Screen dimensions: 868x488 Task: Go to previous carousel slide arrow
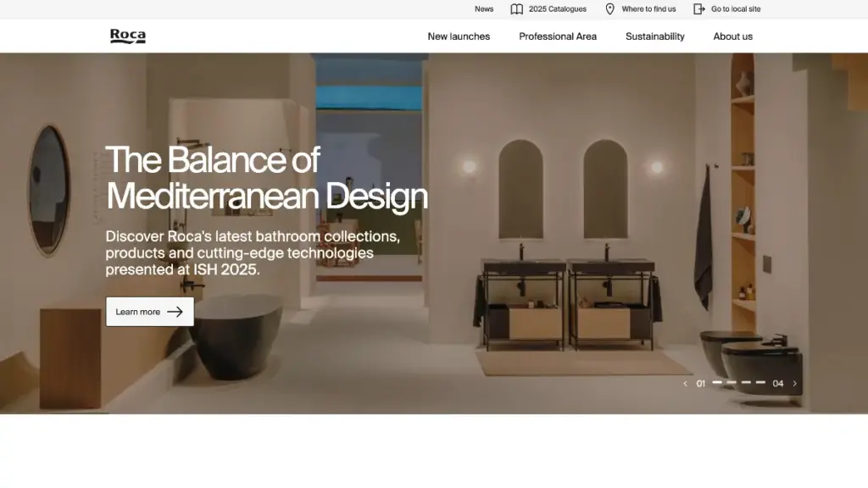[x=685, y=384]
